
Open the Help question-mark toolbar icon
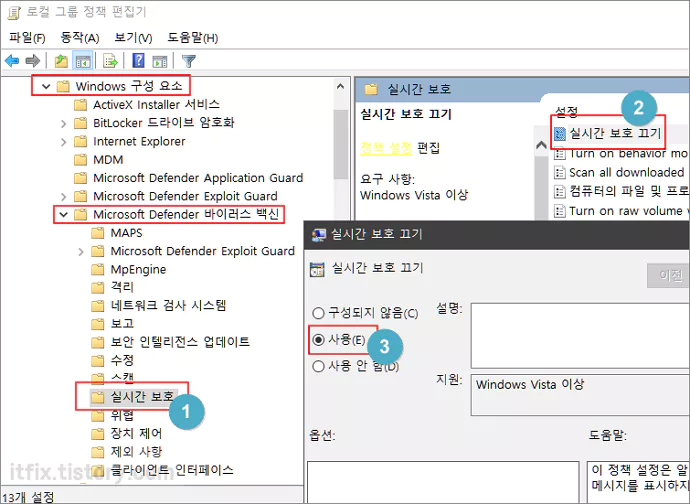pos(138,60)
